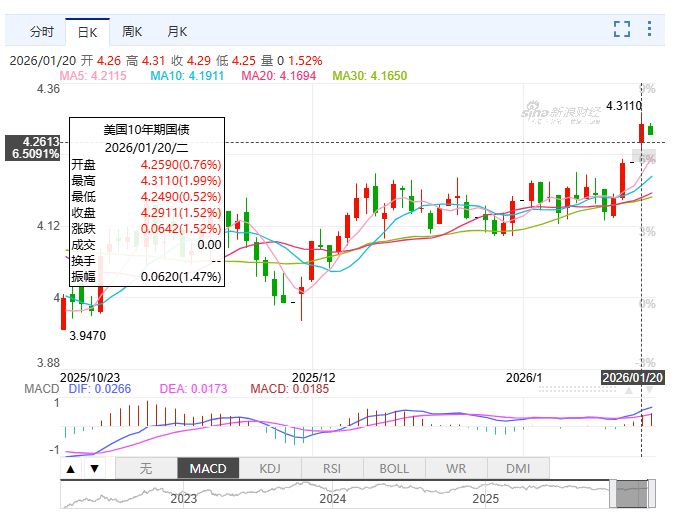Select the MACD indicator
690x522 pixels.
208,468
